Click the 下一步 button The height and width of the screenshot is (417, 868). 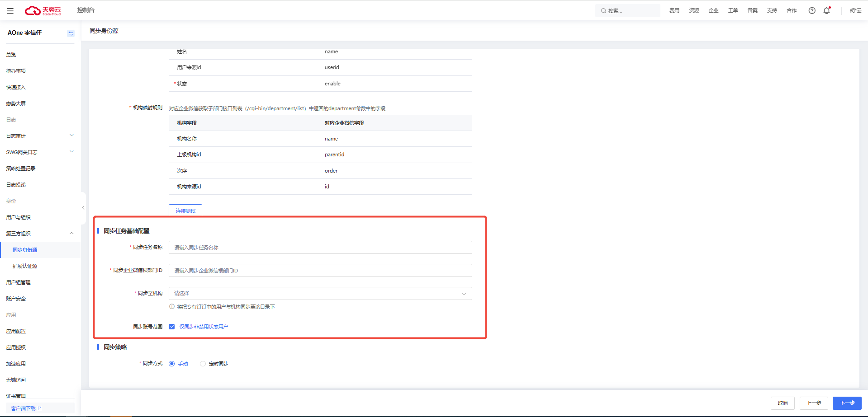pyautogui.click(x=847, y=403)
